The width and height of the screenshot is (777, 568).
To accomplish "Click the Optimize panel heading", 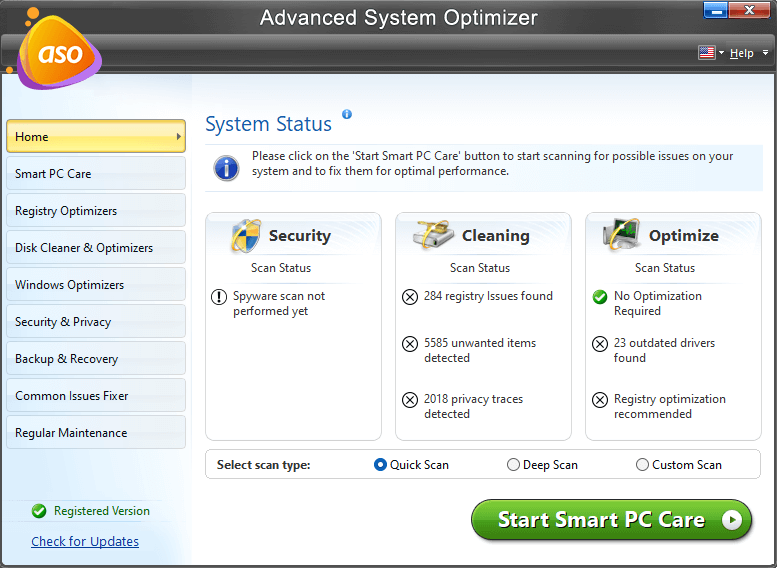I will 684,235.
